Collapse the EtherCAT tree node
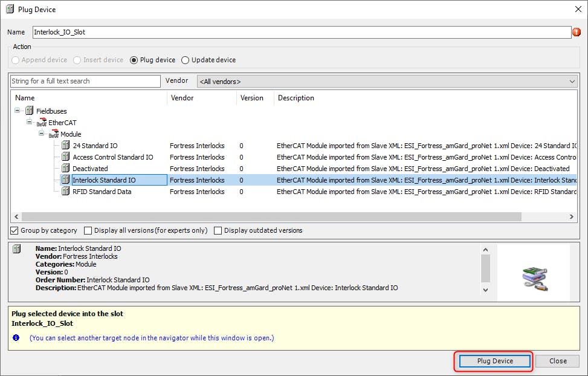 (x=29, y=122)
